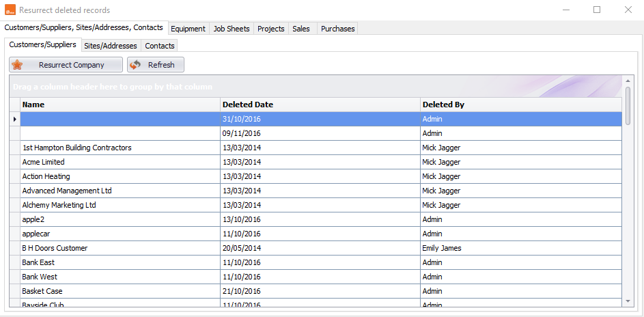Click the 13/10/2016 date cell
644x317 pixels.
(320, 220)
